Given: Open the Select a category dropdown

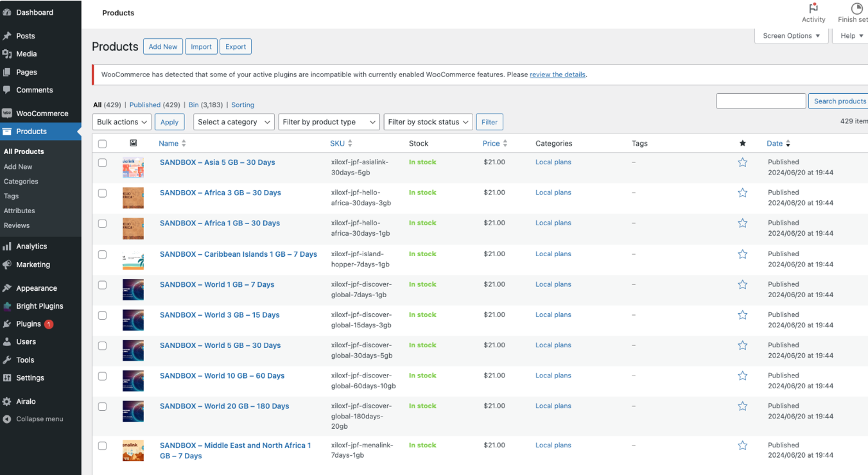Looking at the screenshot, I should click(234, 122).
